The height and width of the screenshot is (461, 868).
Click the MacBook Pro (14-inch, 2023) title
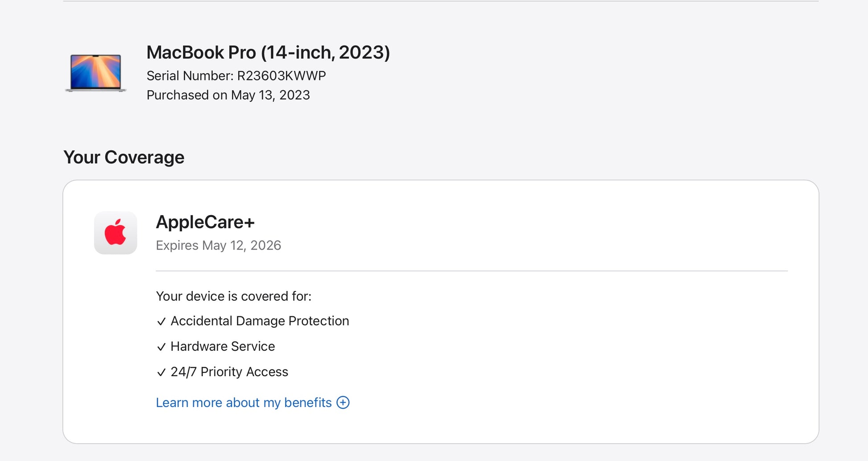[268, 53]
